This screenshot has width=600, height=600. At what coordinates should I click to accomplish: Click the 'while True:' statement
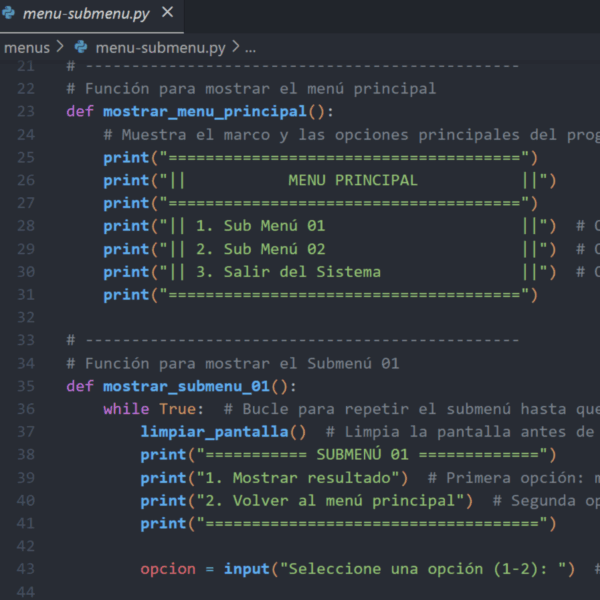[x=153, y=409]
